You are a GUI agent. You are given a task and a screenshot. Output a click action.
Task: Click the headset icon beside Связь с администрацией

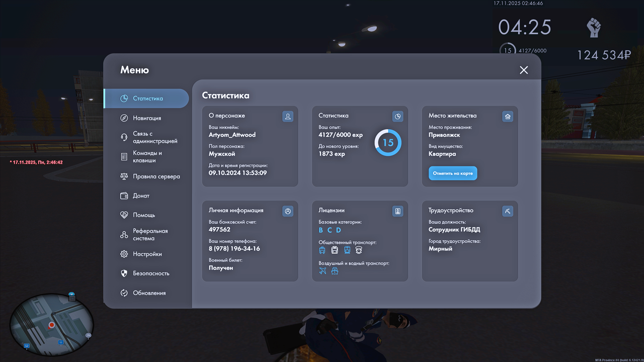tap(124, 137)
